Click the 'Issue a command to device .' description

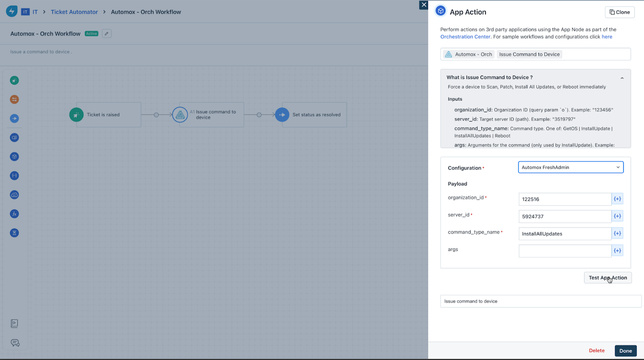tap(41, 52)
